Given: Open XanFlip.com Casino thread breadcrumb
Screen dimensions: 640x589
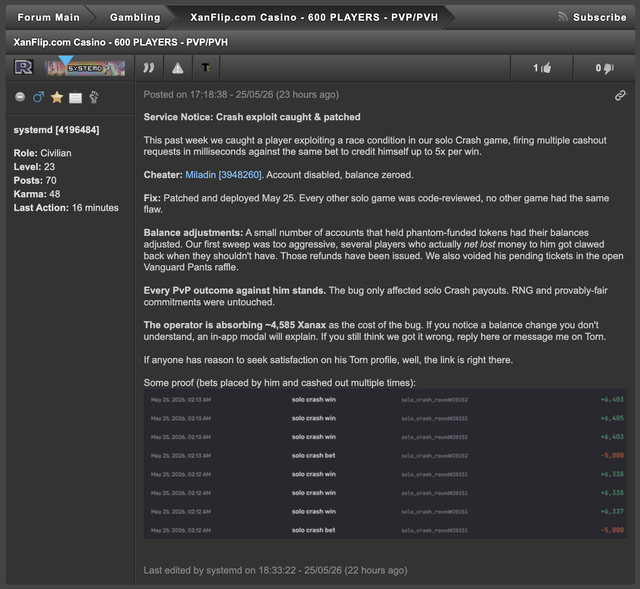Looking at the screenshot, I should [314, 18].
